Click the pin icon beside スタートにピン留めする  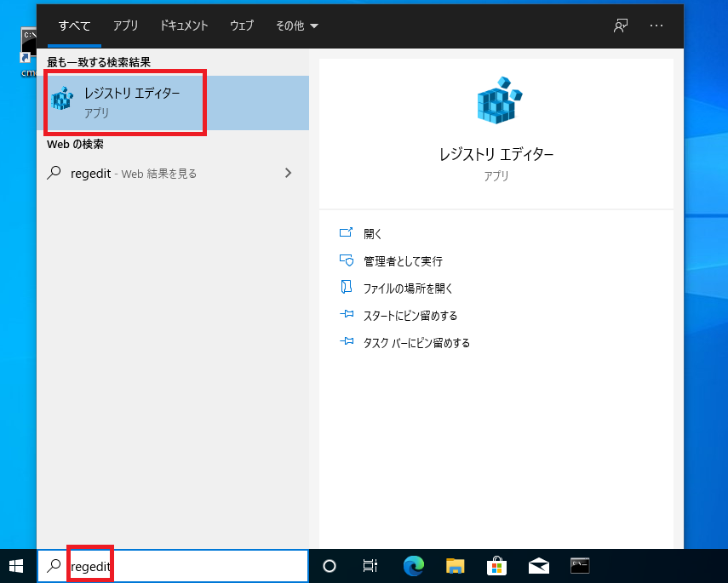pos(347,314)
